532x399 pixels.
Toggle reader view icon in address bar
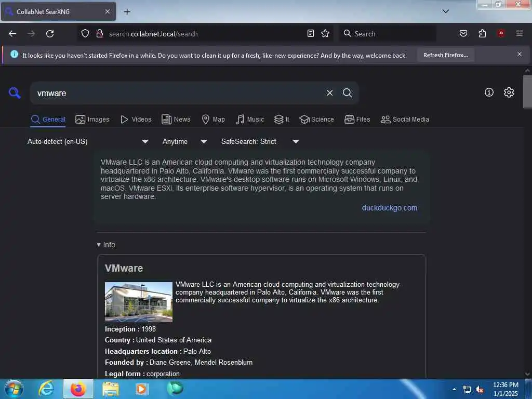[x=311, y=33]
